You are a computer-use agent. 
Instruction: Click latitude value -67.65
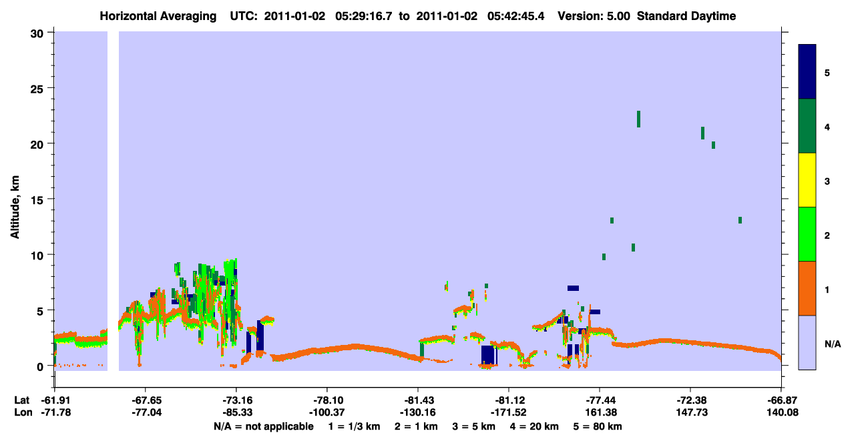145,400
